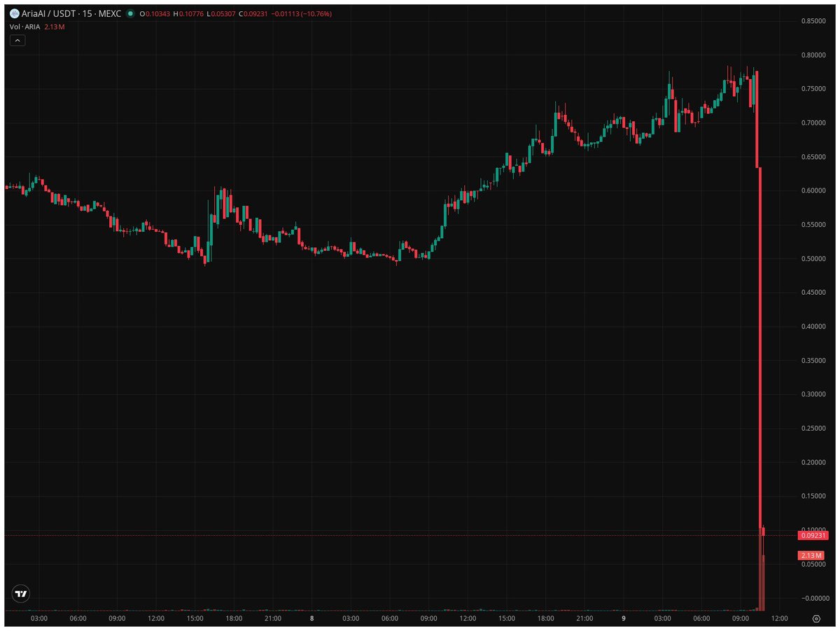Click the close value C0.09231 in legend
The image size is (840, 631).
(253, 14)
